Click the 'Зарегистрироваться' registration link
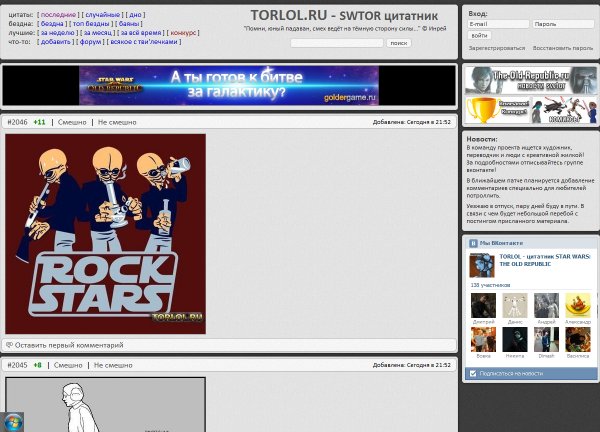This screenshot has width=600, height=432. point(496,48)
